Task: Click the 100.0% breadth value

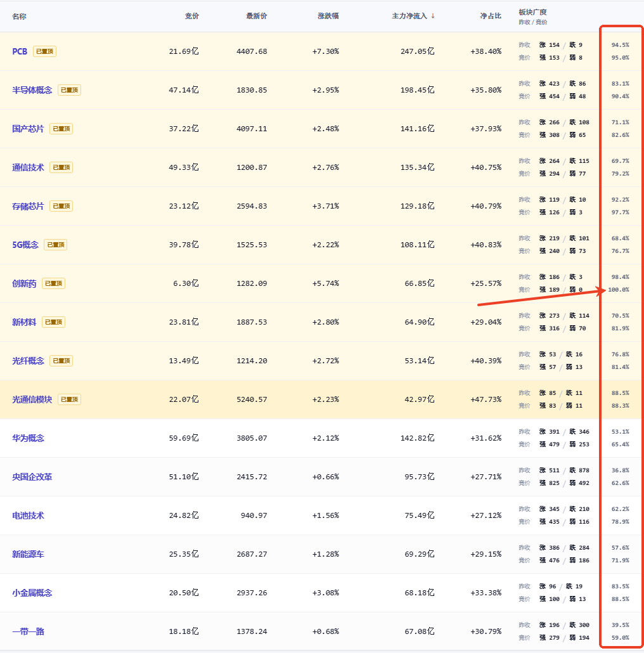Action: point(619,290)
